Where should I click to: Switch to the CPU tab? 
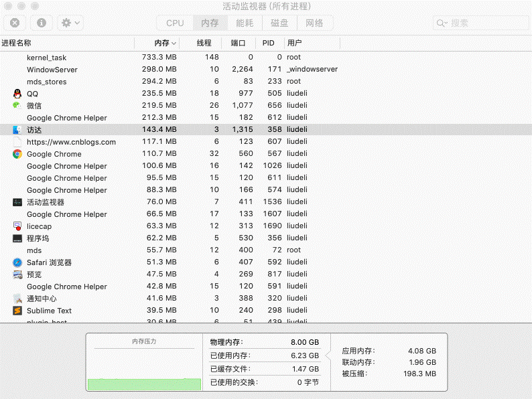click(175, 23)
